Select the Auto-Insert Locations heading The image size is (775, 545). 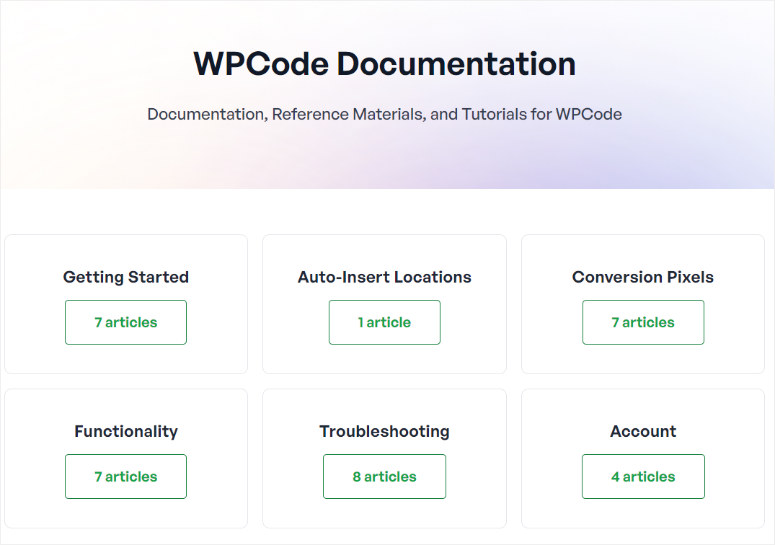385,277
